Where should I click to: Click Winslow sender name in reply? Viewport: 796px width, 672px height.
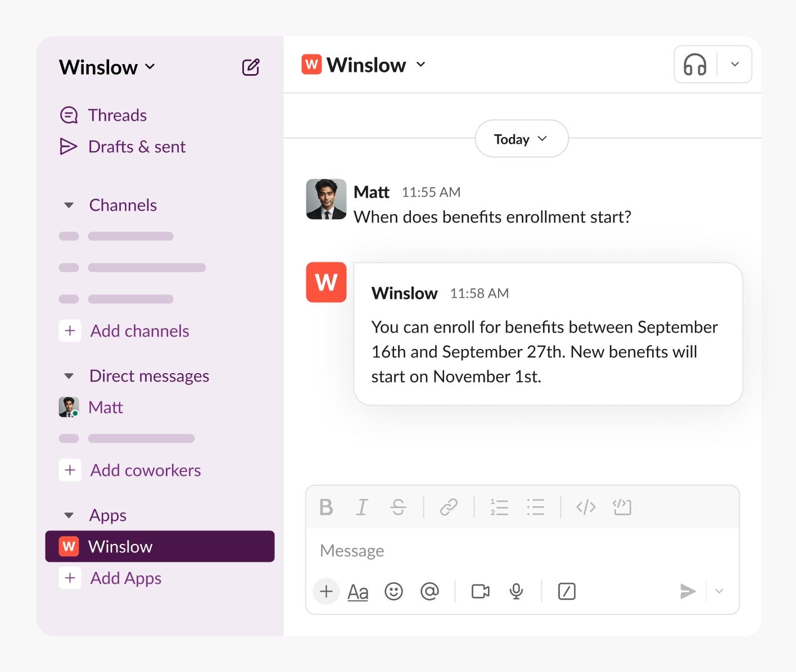point(404,293)
